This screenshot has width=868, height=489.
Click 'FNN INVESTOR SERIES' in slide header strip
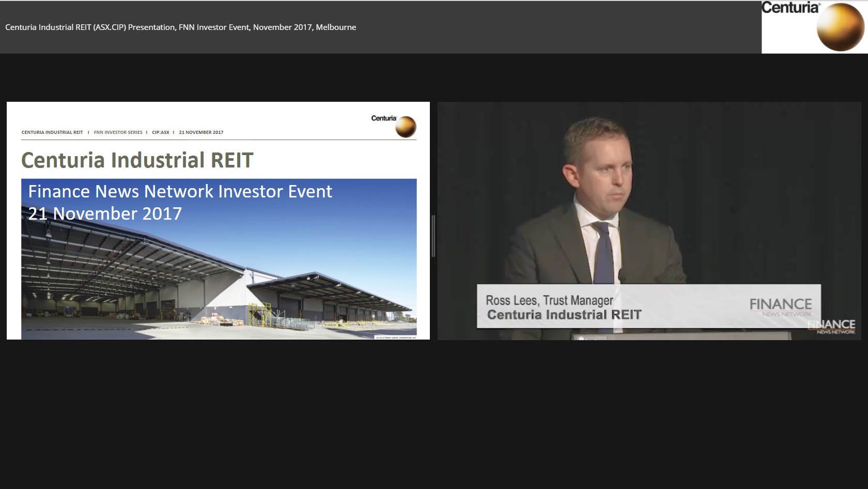118,132
